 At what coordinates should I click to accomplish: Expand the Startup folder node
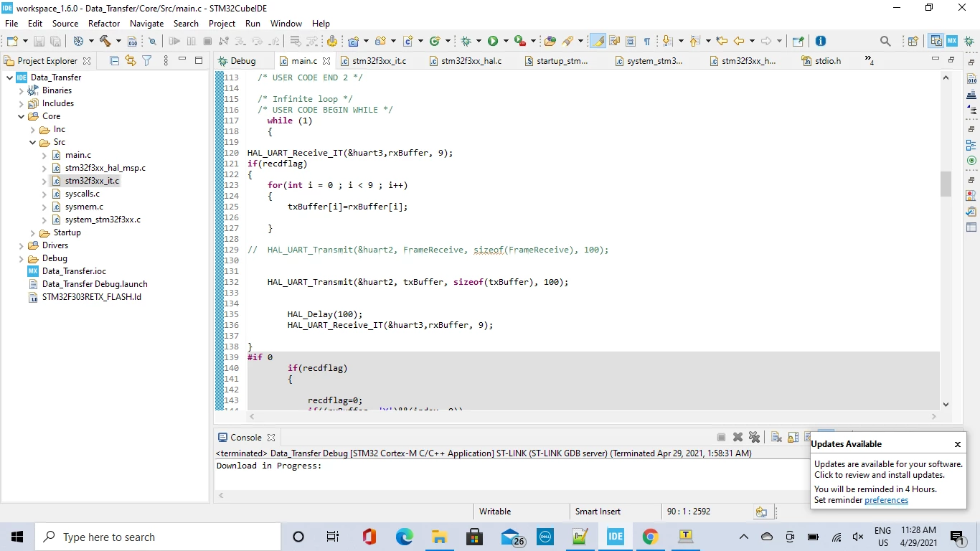click(32, 232)
